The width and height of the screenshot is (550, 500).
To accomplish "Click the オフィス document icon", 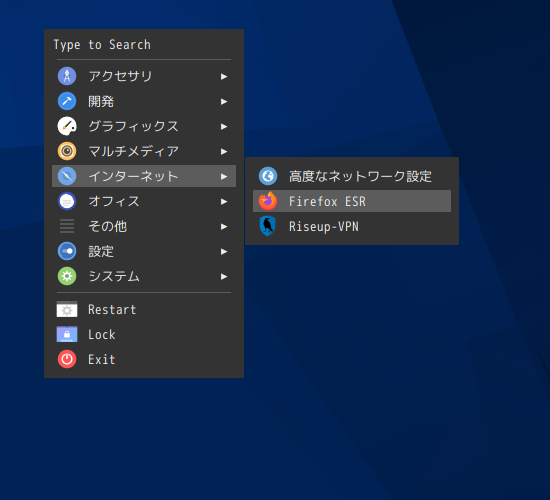I will click(x=67, y=201).
